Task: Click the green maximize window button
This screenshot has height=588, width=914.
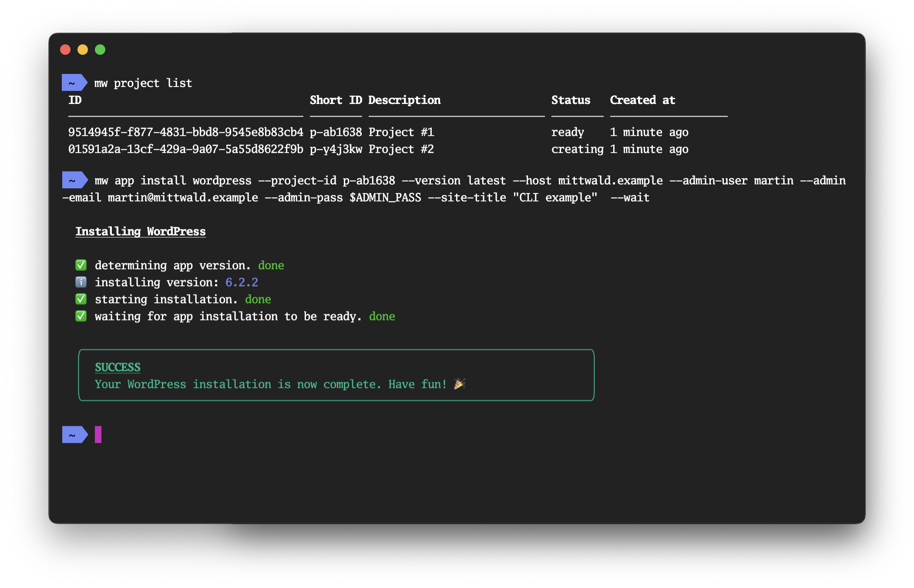Action: [100, 50]
